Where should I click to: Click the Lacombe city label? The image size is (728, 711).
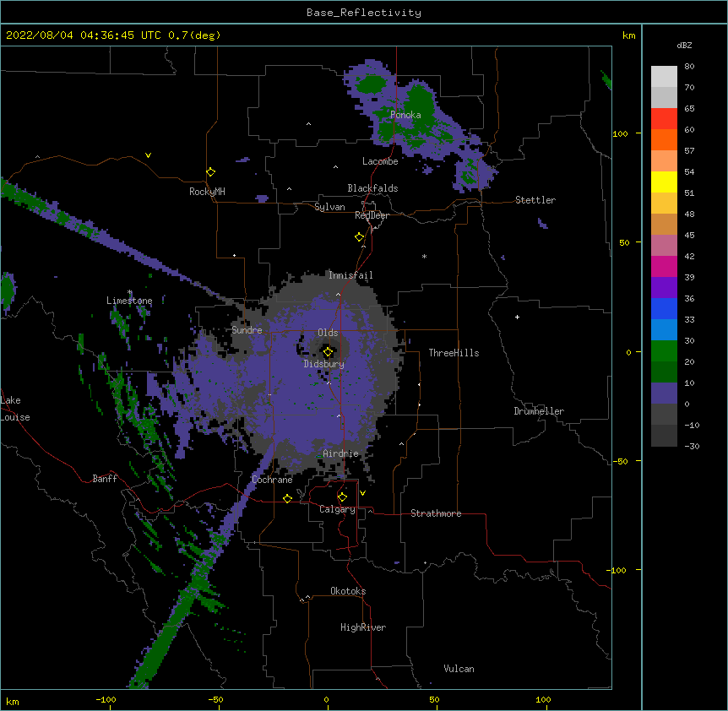[x=380, y=161]
